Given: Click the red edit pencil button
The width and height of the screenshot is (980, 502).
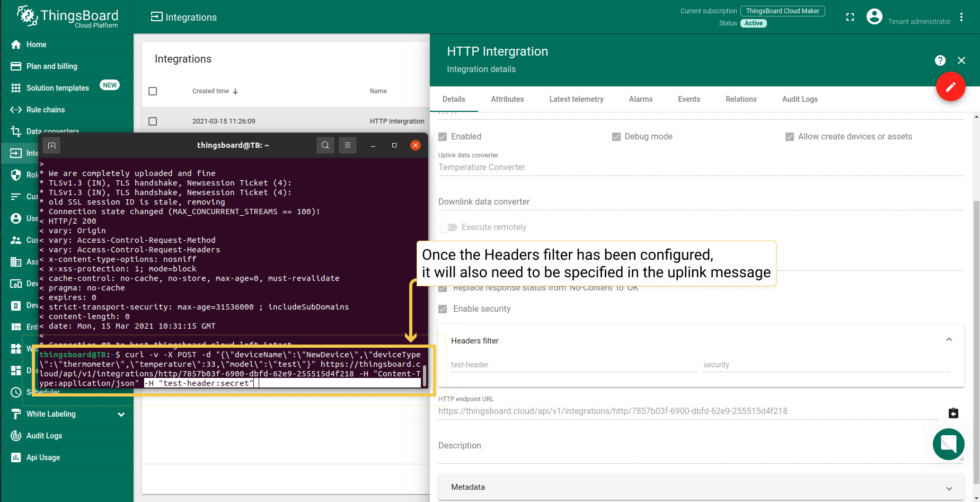Looking at the screenshot, I should 951,86.
